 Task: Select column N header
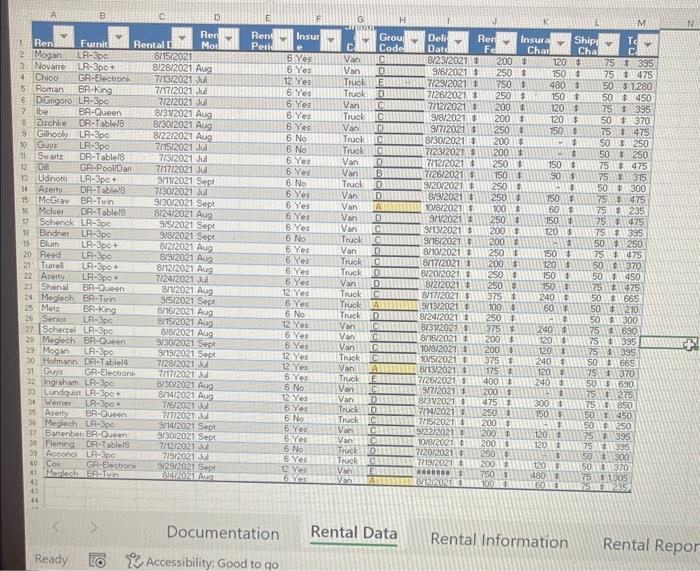[690, 24]
